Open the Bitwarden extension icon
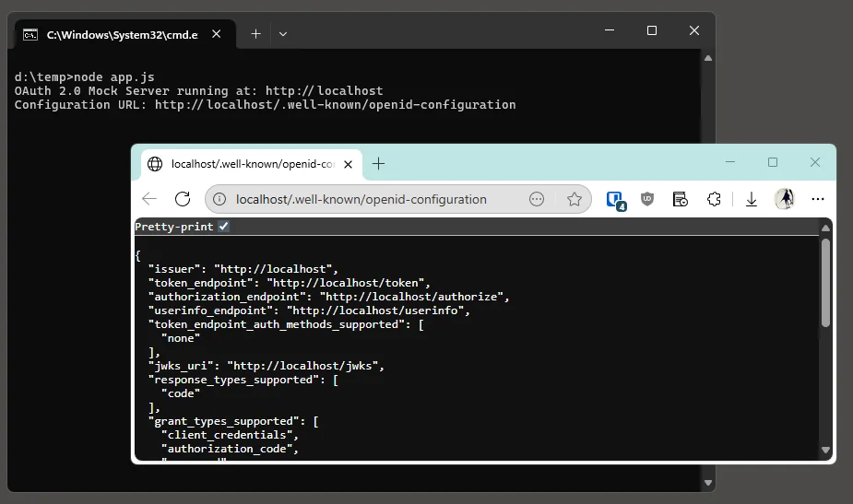This screenshot has height=504, width=853. coord(615,199)
